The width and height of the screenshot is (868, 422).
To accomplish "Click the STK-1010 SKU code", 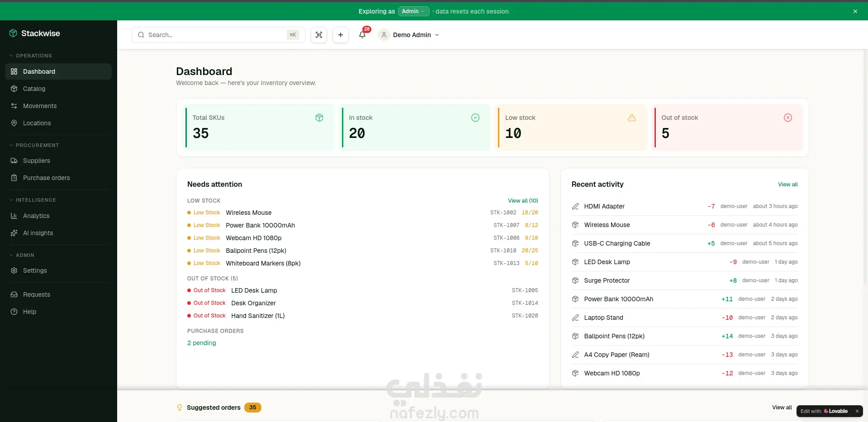I will (503, 251).
